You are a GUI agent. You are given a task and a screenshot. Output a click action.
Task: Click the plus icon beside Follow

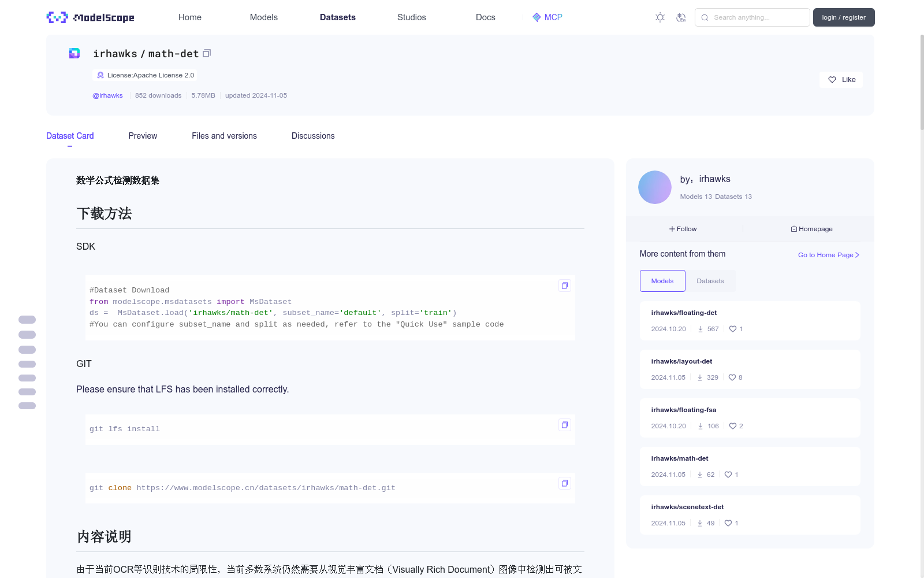tap(672, 229)
